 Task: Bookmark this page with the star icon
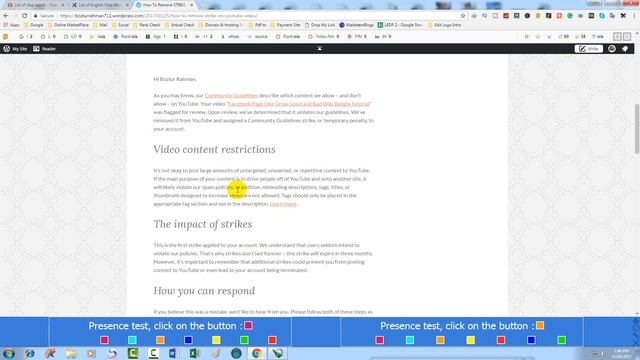click(463, 16)
